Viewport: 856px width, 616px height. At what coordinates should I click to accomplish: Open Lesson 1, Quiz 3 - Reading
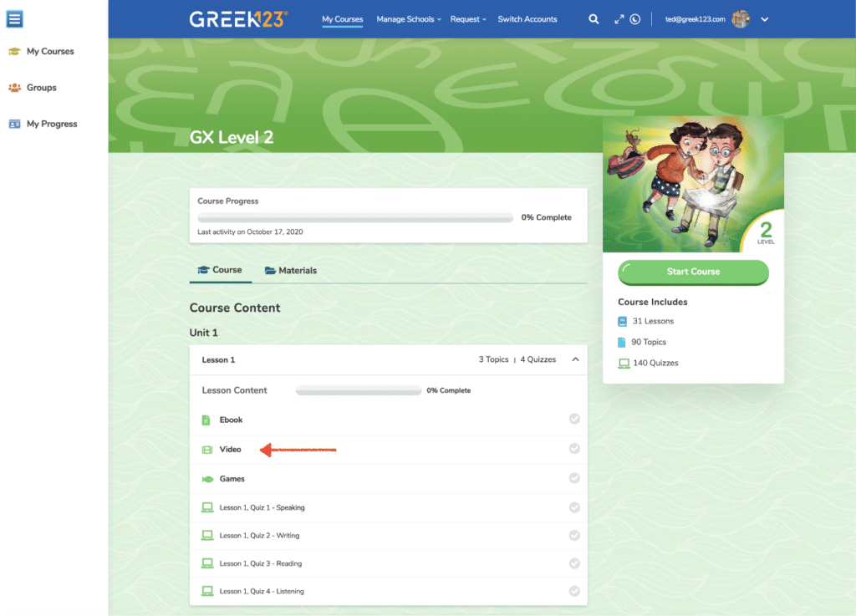(x=261, y=563)
